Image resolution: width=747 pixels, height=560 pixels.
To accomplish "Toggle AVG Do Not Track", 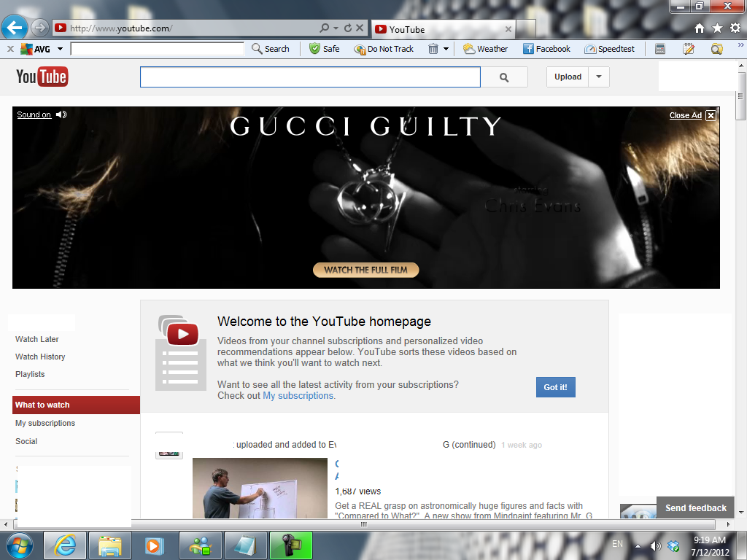I will coord(384,49).
